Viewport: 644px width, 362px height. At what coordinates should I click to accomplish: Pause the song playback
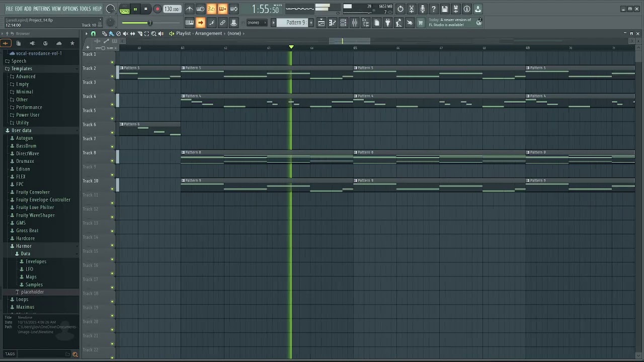click(x=135, y=9)
